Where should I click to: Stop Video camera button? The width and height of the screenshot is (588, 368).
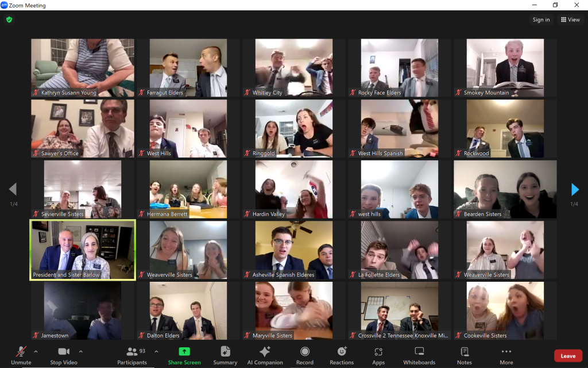click(x=64, y=355)
